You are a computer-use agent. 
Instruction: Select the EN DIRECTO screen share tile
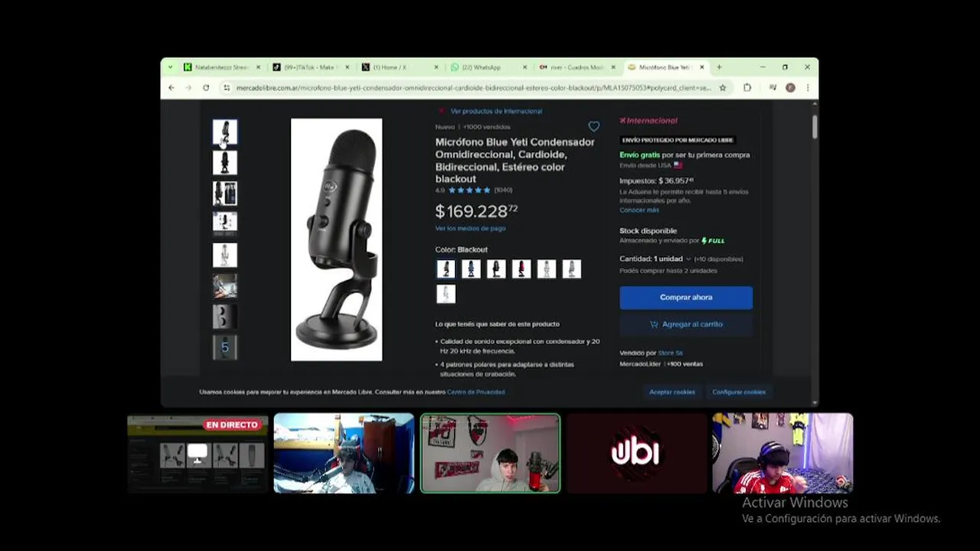198,453
